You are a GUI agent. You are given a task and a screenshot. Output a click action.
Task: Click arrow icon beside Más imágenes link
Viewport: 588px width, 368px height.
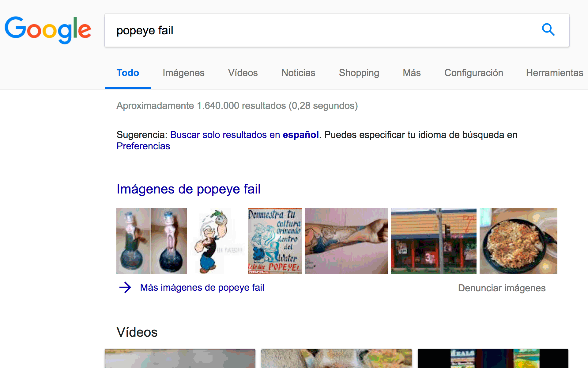click(x=125, y=288)
